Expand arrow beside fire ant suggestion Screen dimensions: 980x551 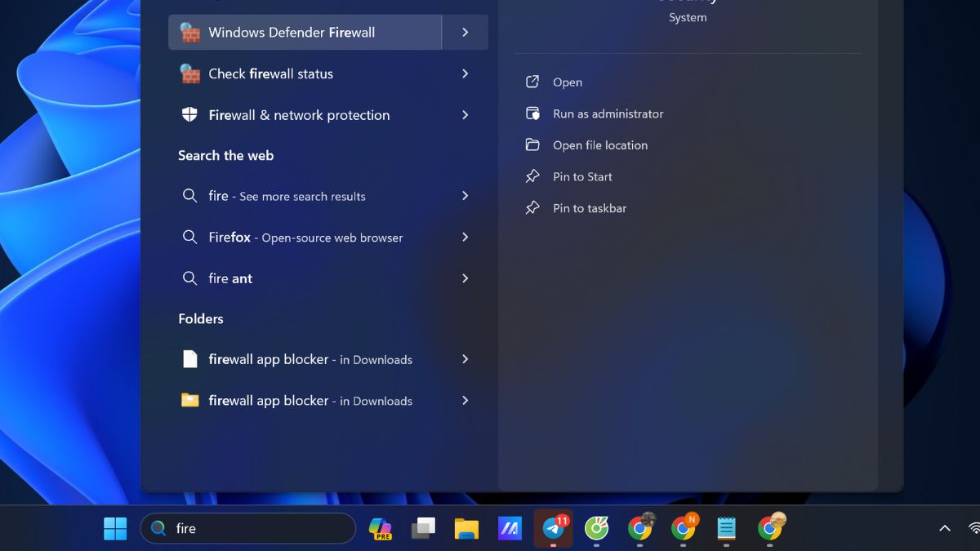click(465, 278)
